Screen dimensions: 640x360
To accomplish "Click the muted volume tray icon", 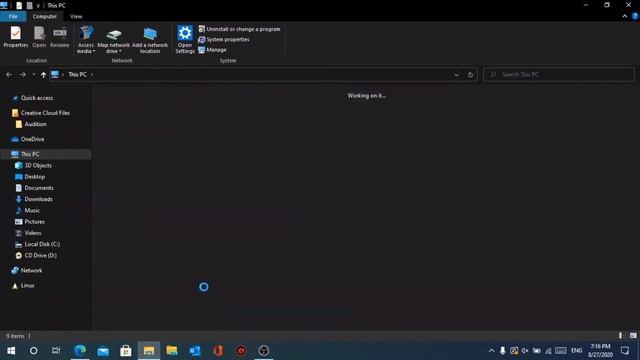I will [525, 351].
